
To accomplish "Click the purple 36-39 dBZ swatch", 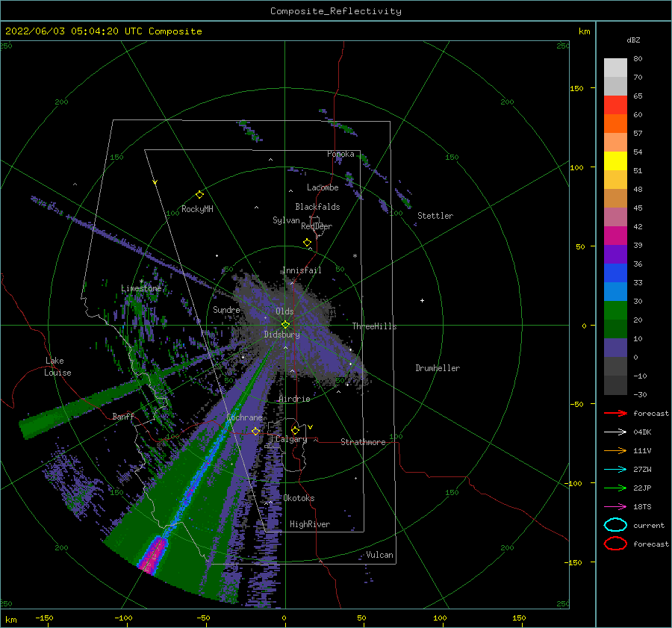I will coord(615,255).
